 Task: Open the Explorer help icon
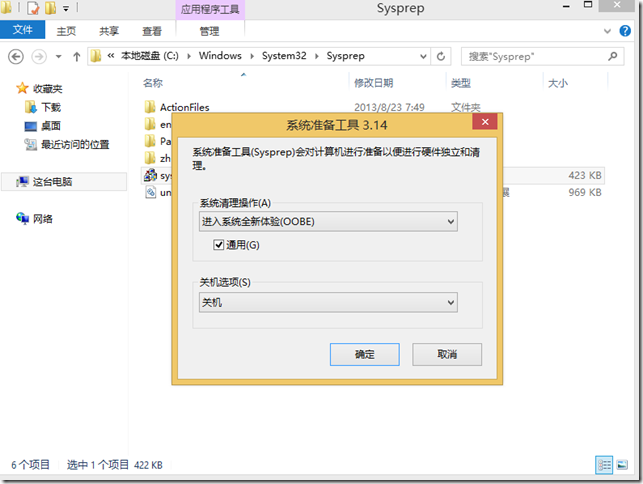[625, 31]
